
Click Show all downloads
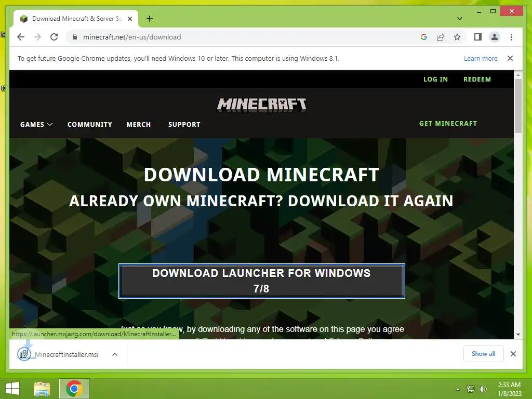point(484,354)
